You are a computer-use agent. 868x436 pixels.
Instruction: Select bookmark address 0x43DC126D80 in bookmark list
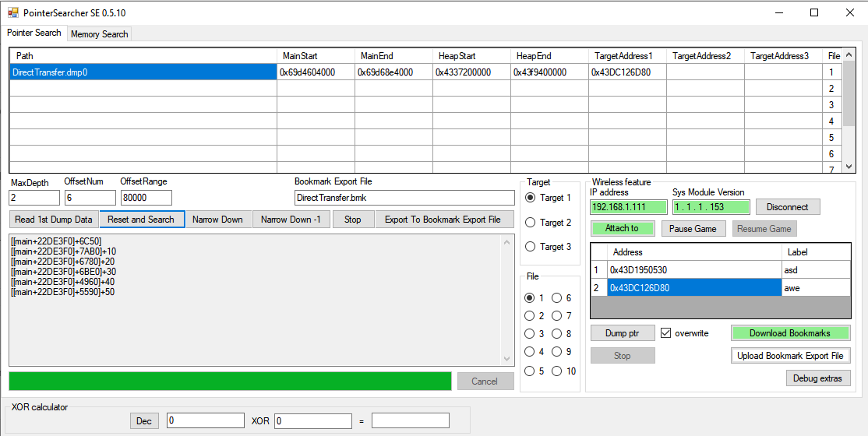[694, 288]
